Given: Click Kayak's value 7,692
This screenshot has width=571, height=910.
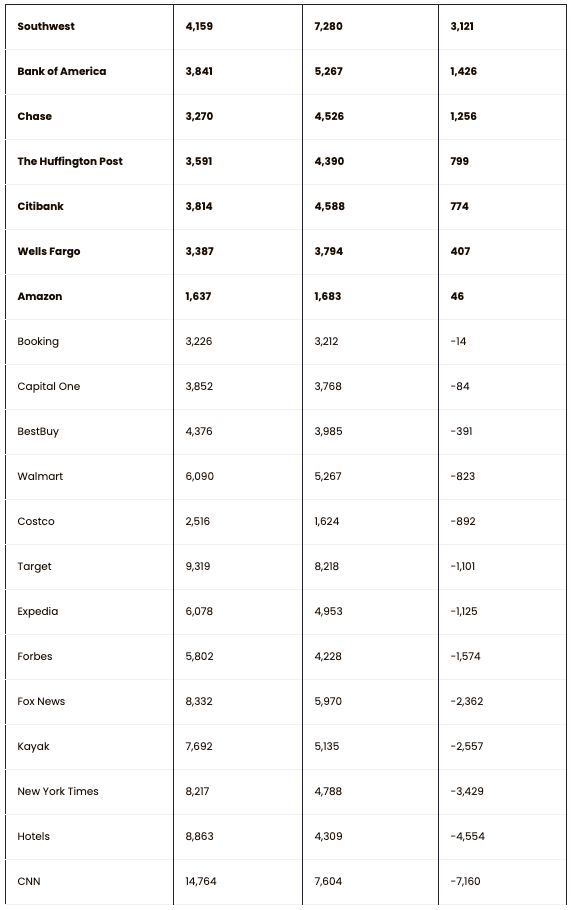Looking at the screenshot, I should [x=199, y=746].
